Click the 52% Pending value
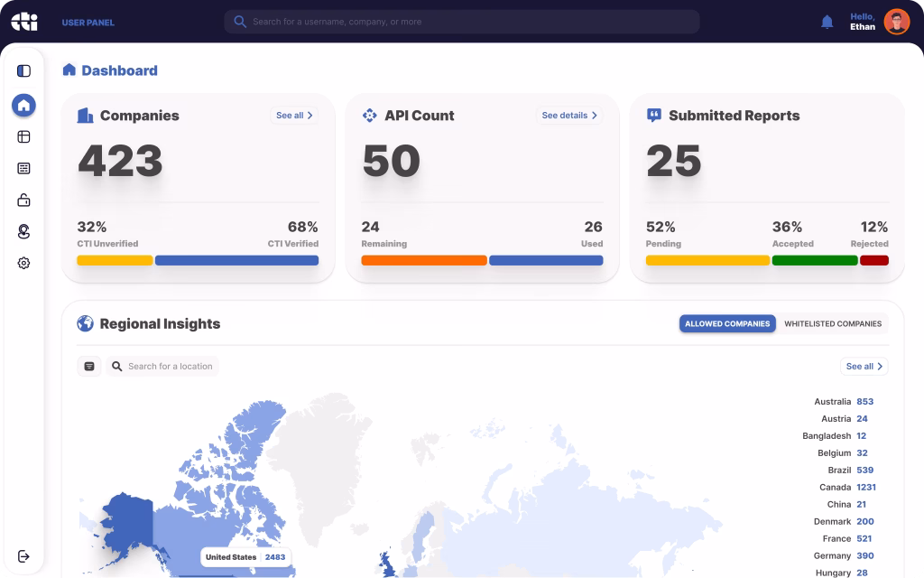924x578 pixels. point(661,227)
